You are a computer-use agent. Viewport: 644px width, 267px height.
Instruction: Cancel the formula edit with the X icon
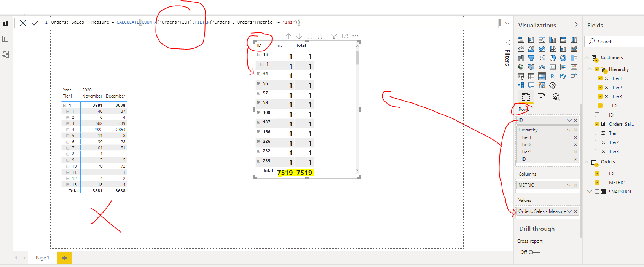pos(23,23)
